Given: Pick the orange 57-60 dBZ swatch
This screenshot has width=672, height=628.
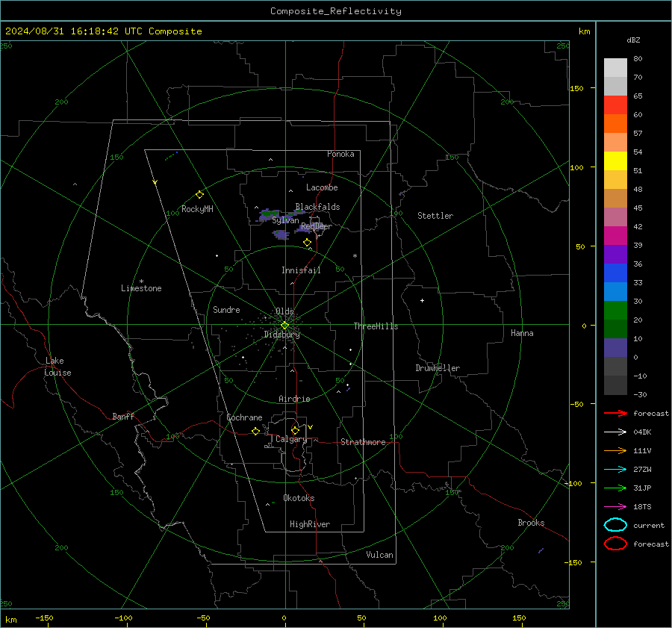Looking at the screenshot, I should (615, 124).
